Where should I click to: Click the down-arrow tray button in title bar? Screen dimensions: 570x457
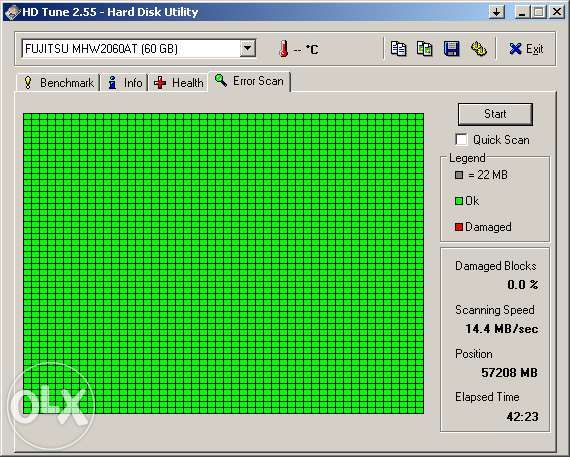pyautogui.click(x=497, y=12)
